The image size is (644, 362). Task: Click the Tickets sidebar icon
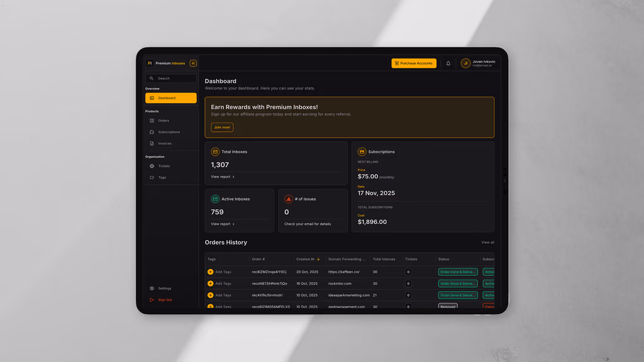(x=152, y=166)
